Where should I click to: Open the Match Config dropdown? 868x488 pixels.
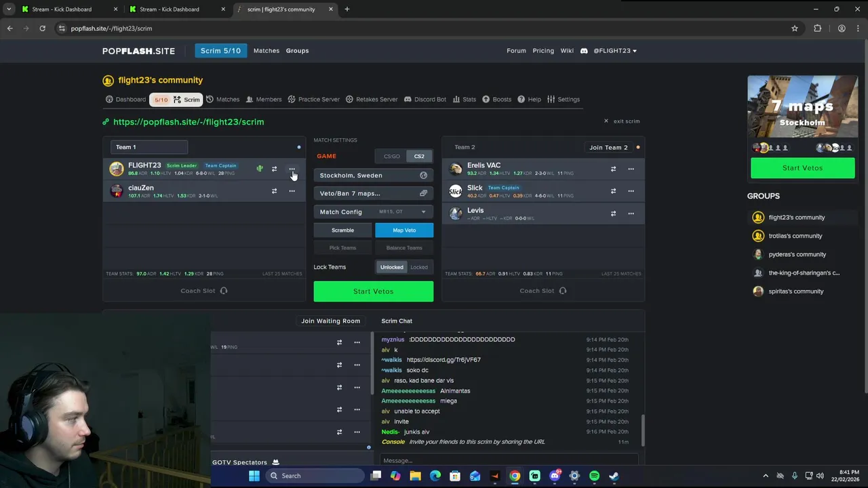coord(373,212)
